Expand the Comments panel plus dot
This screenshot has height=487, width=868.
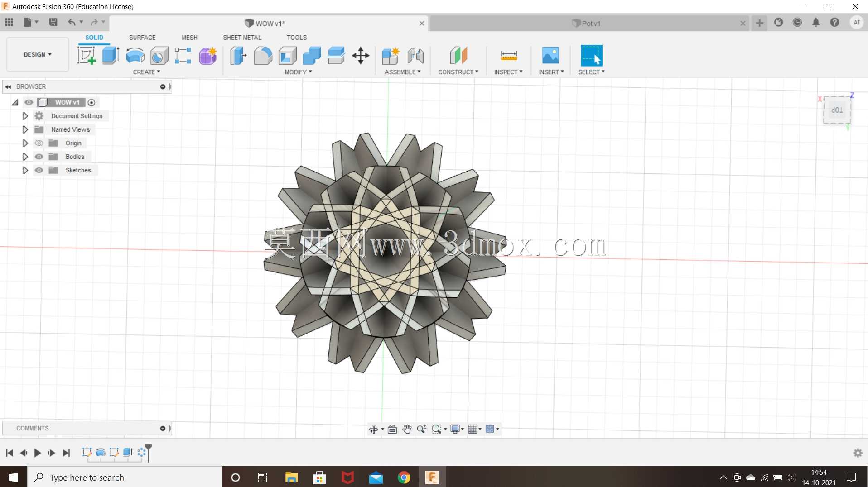(x=163, y=428)
